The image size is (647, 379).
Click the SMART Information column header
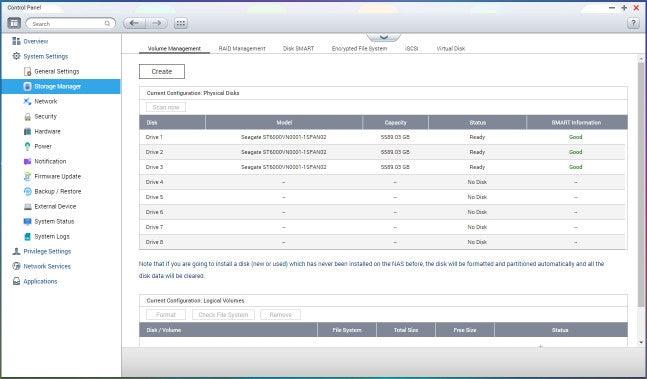click(576, 122)
